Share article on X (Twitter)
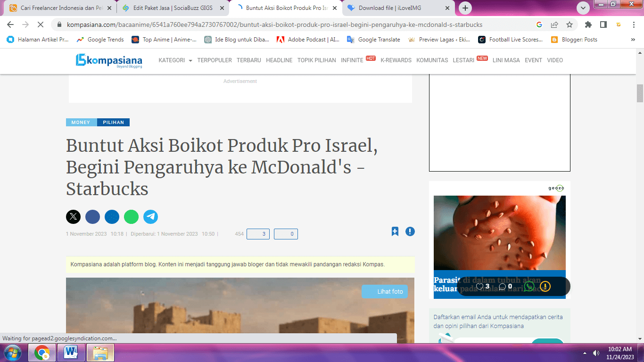644x362 pixels. click(x=73, y=217)
